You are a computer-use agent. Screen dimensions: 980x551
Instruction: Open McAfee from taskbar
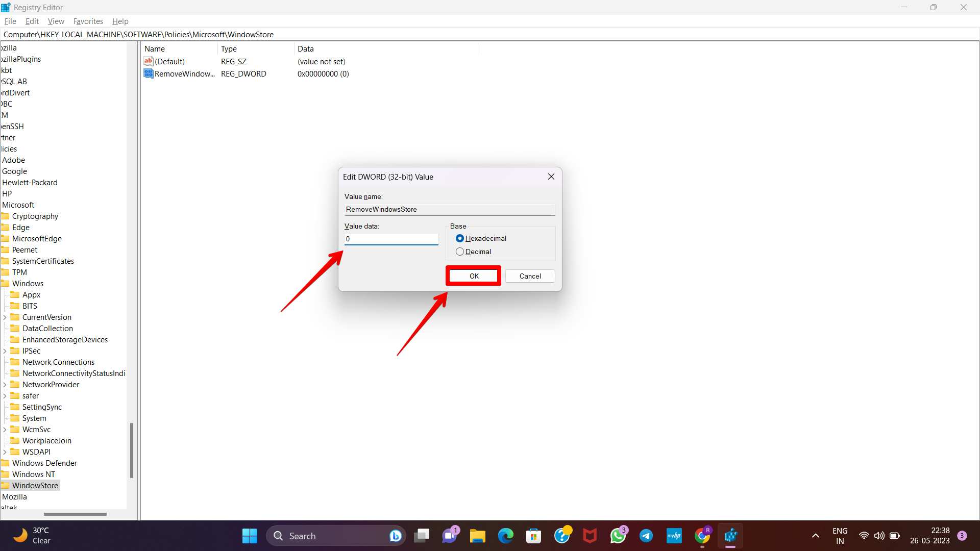(590, 536)
